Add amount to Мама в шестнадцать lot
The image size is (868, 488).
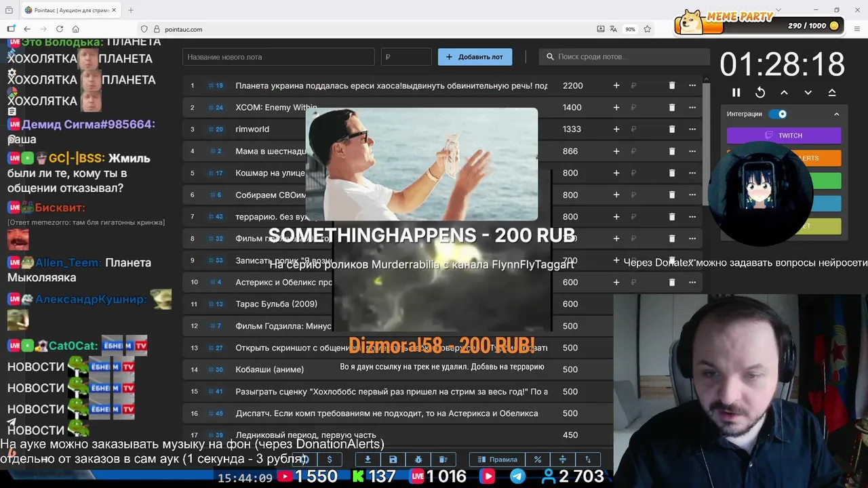point(616,151)
